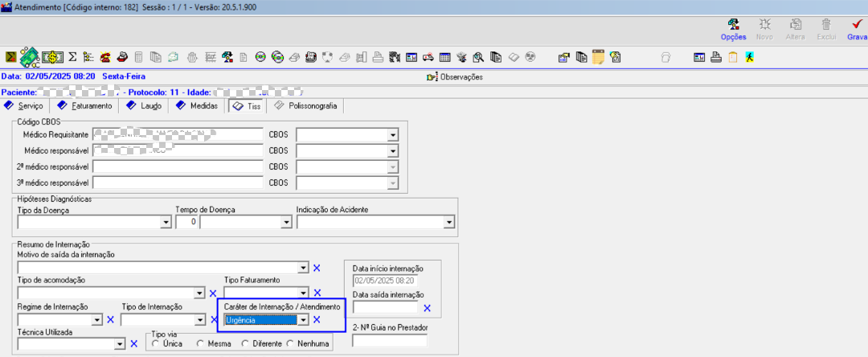Image resolution: width=868 pixels, height=357 pixels.
Task: Open Motivo de saída da internação dropdown
Action: (303, 267)
